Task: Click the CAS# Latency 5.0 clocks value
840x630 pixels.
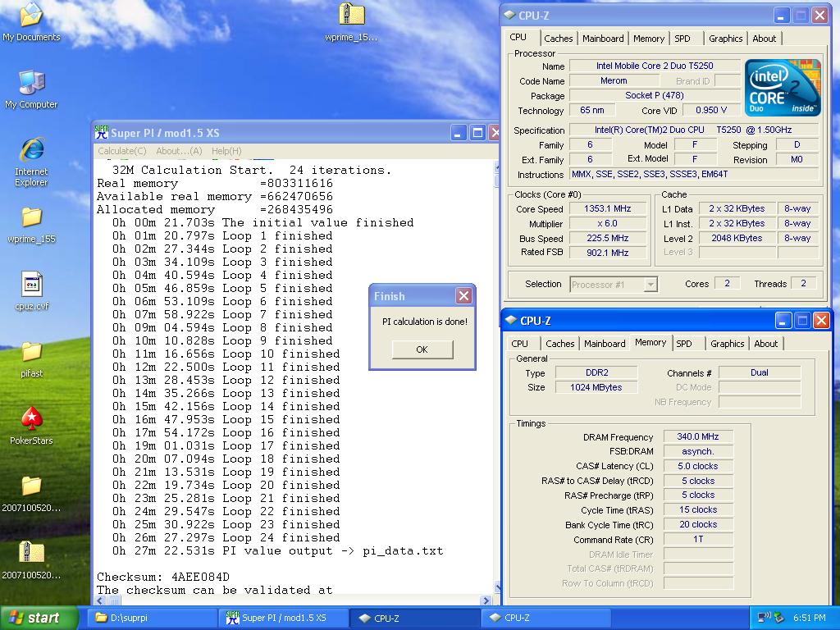Action: [697, 466]
